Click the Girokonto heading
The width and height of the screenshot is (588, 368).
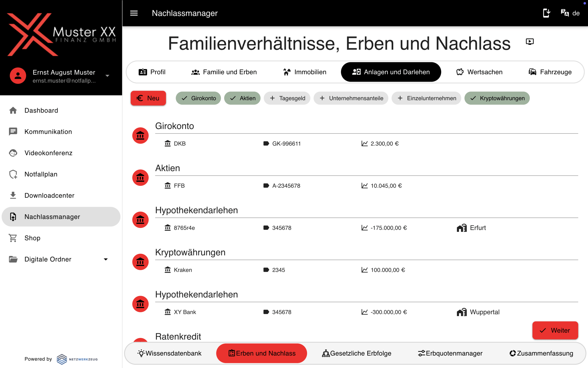175,126
